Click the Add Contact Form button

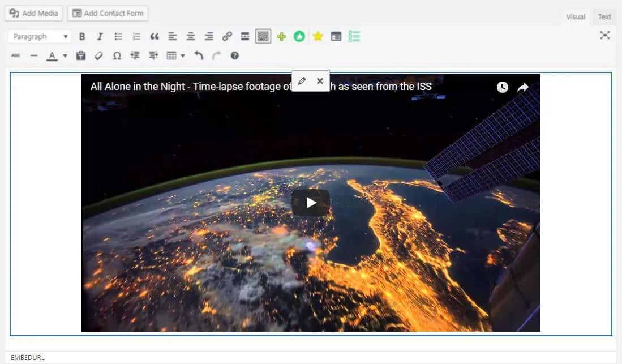108,13
